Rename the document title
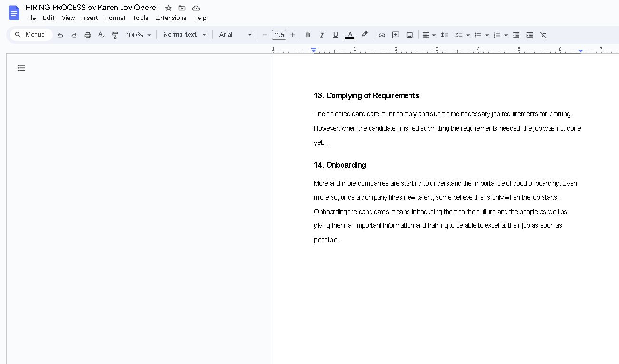The height and width of the screenshot is (364, 619). coord(91,8)
